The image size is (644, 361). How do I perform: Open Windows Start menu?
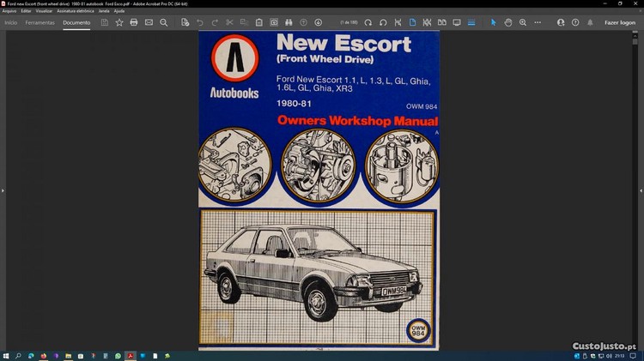6,355
